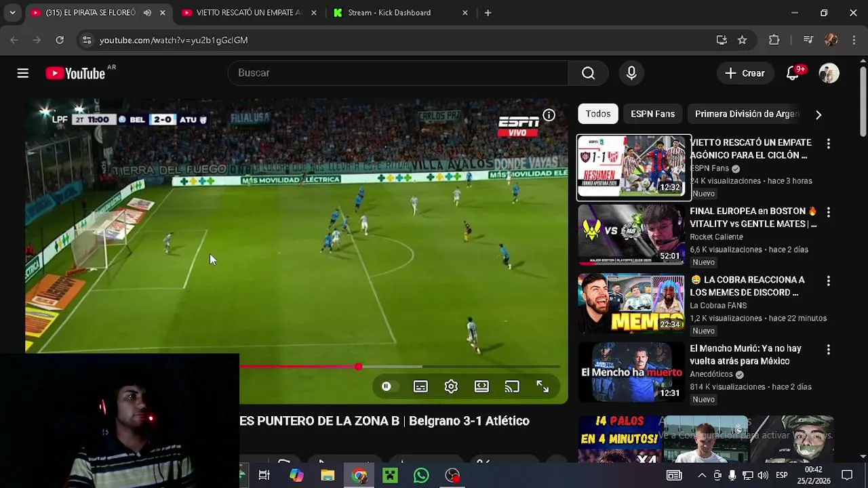Open Windows Task View
This screenshot has width=868, height=488.
tap(264, 475)
